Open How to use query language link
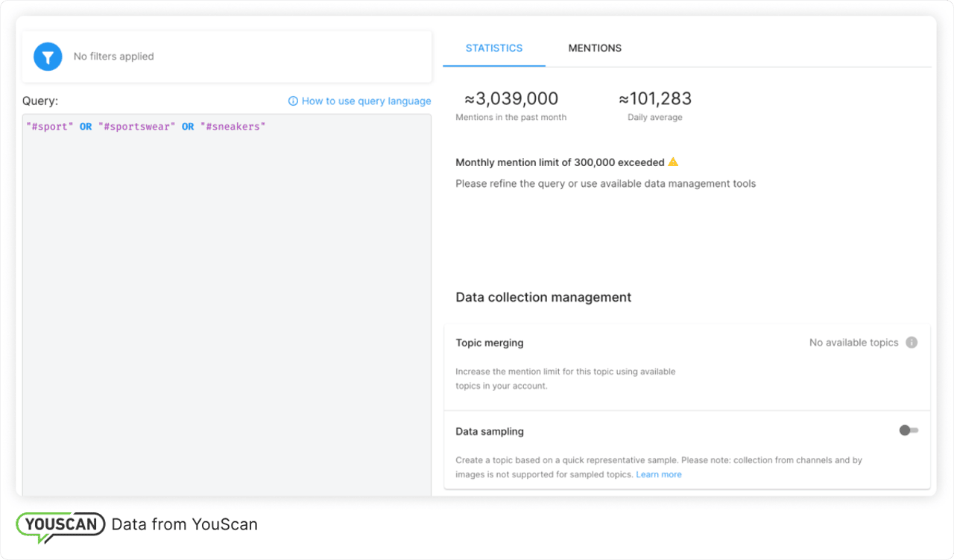Screen dimensions: 954x560 point(366,101)
